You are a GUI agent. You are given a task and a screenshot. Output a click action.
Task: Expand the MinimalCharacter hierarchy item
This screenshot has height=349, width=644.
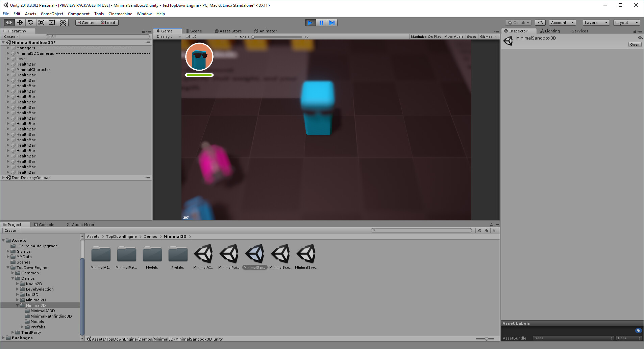pyautogui.click(x=8, y=70)
